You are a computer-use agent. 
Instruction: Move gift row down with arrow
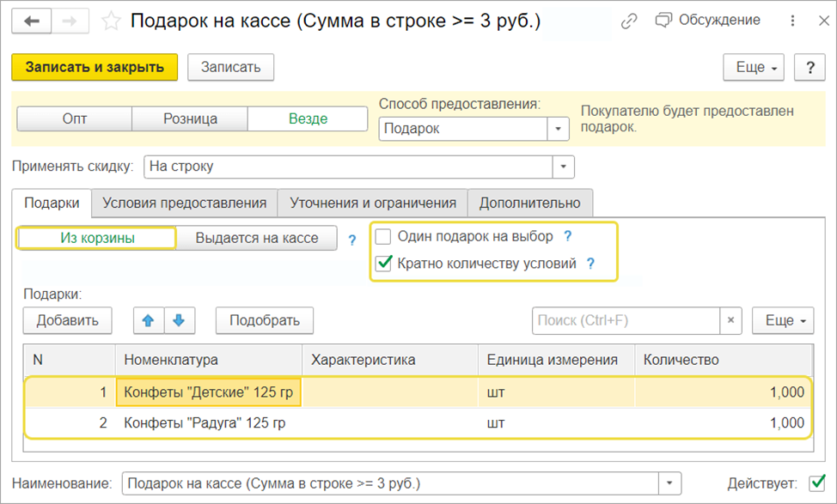point(179,320)
